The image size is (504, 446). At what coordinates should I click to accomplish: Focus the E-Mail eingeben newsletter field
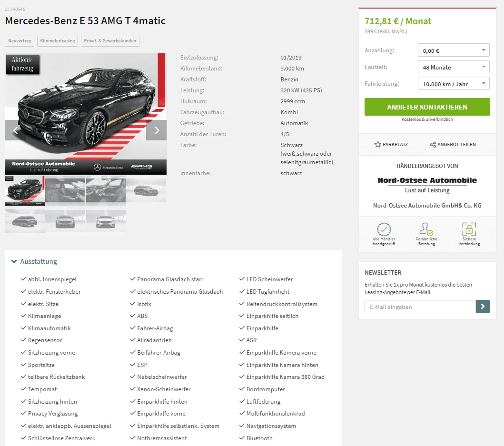420,307
